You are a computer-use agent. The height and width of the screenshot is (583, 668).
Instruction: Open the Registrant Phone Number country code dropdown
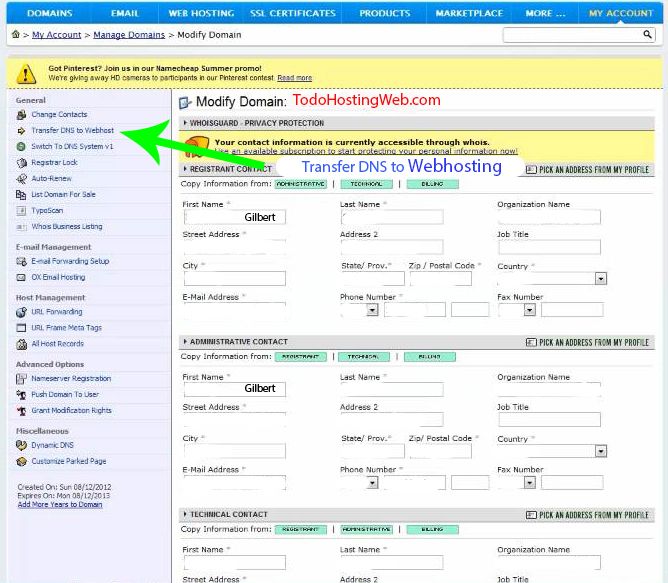372,309
